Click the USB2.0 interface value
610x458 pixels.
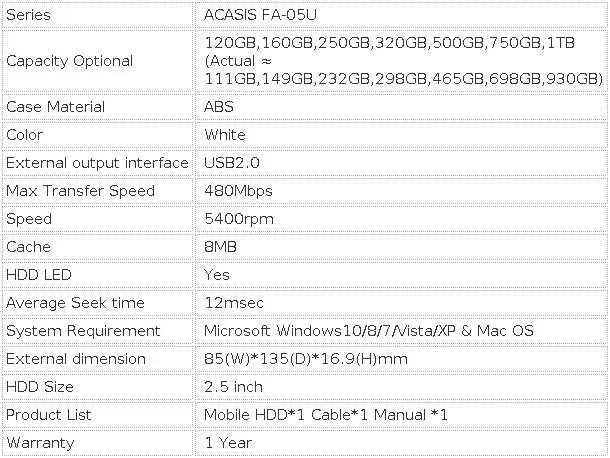tap(232, 163)
